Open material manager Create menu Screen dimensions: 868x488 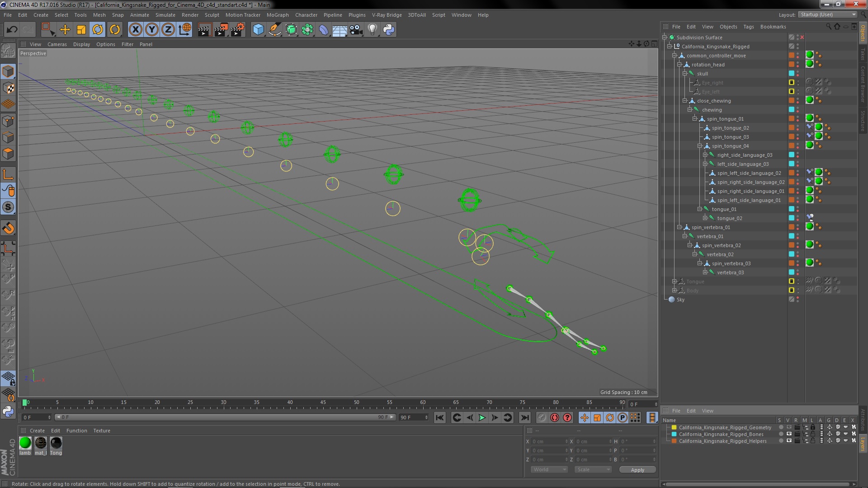point(37,431)
